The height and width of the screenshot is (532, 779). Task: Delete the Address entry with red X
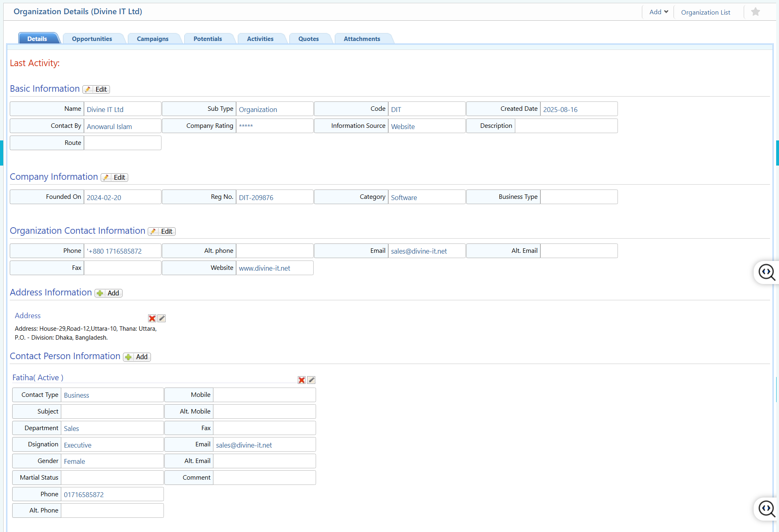point(152,319)
